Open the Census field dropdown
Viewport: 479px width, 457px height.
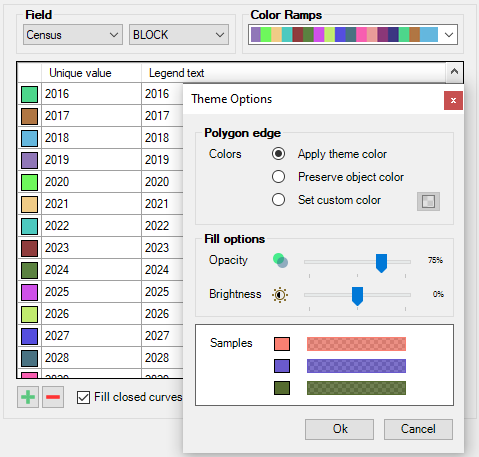(73, 35)
